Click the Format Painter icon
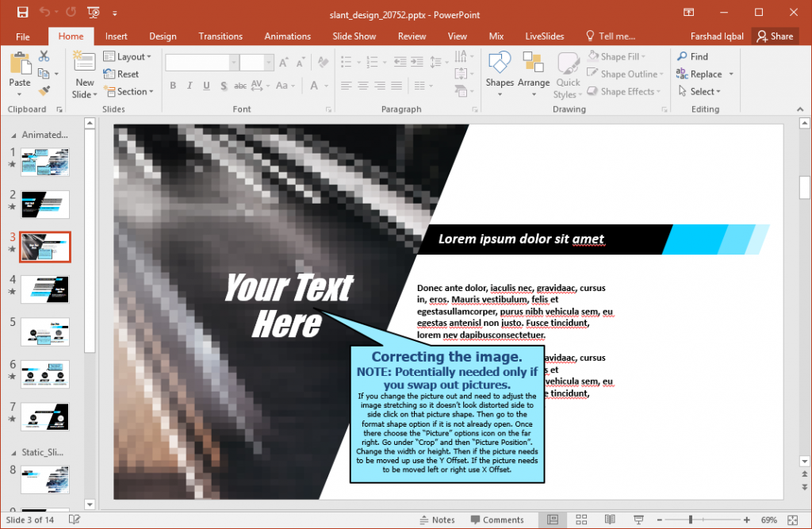Screen dimensions: 812x529 tap(44, 90)
